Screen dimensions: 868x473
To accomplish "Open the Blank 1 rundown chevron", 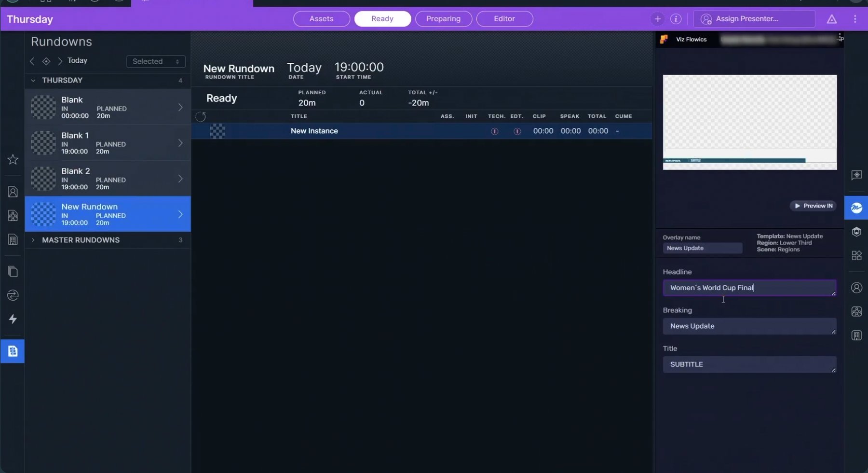I will [x=180, y=143].
